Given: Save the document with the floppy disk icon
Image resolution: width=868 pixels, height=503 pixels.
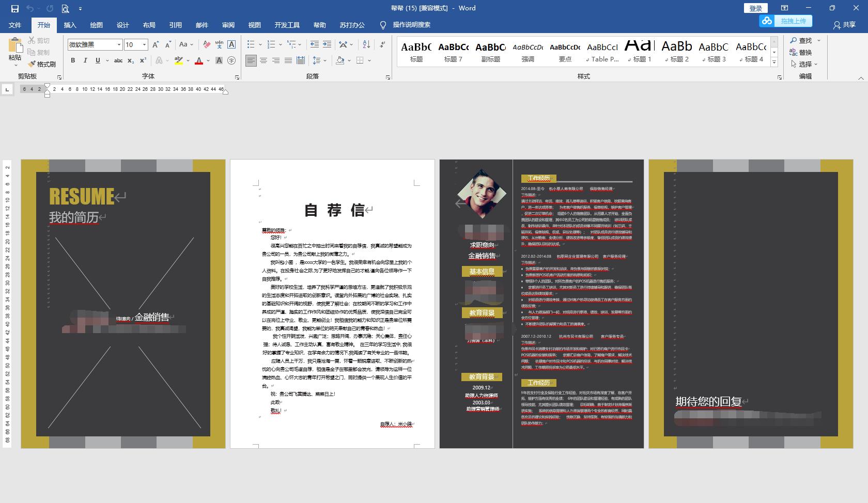Looking at the screenshot, I should [x=14, y=8].
